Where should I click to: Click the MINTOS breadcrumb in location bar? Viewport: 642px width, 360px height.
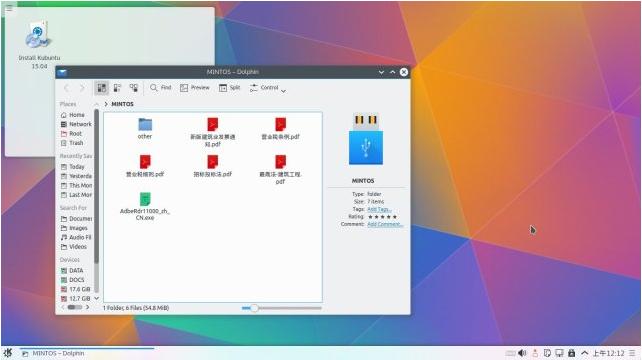point(122,104)
